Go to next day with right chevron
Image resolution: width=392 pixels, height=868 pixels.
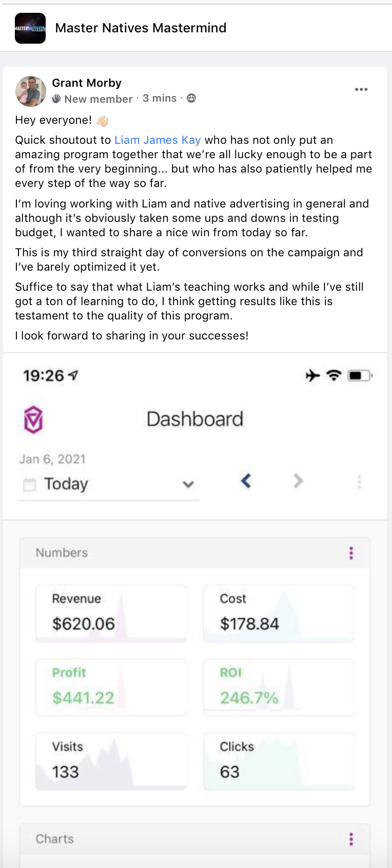298,481
